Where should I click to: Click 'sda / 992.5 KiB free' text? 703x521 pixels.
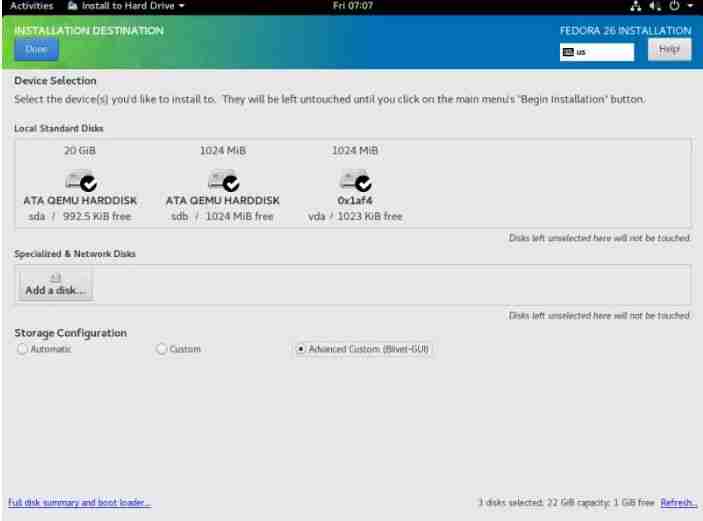point(80,216)
